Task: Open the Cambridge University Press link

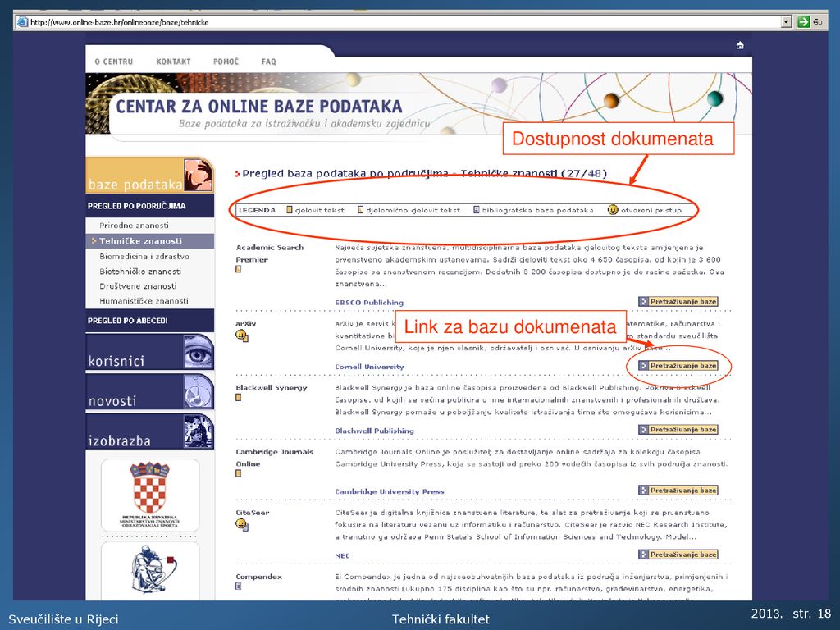Action: (x=390, y=492)
